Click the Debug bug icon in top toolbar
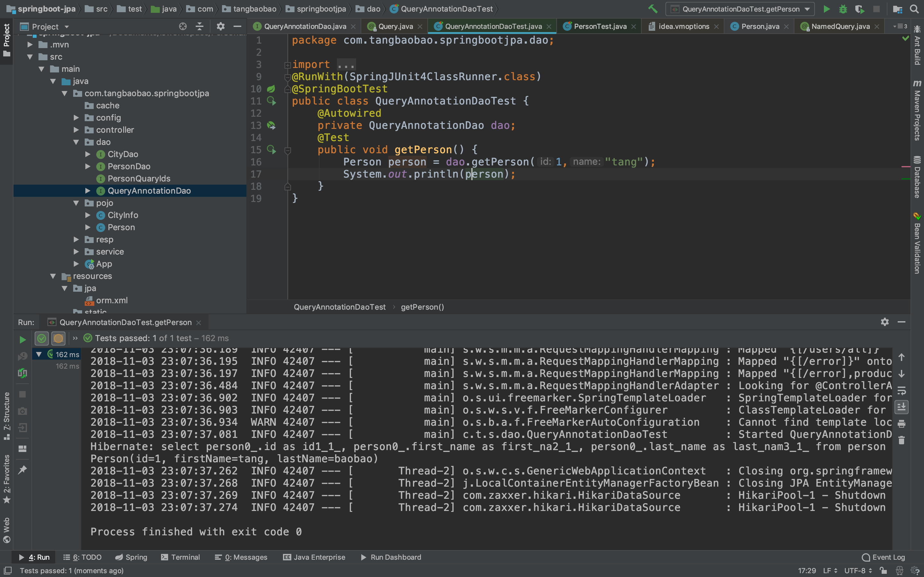This screenshot has width=924, height=577. (x=843, y=9)
